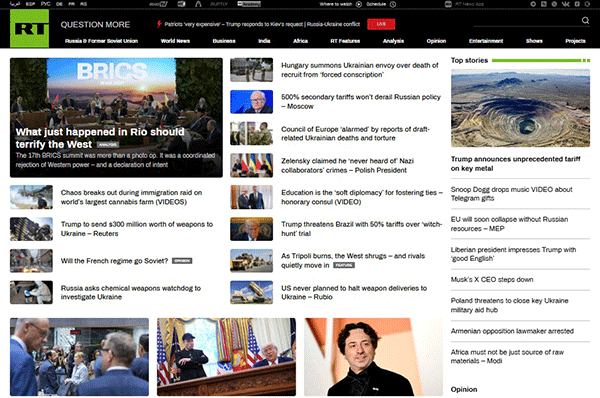The width and height of the screenshot is (600, 398).
Task: Click the green RT logo
Action: [x=29, y=28]
